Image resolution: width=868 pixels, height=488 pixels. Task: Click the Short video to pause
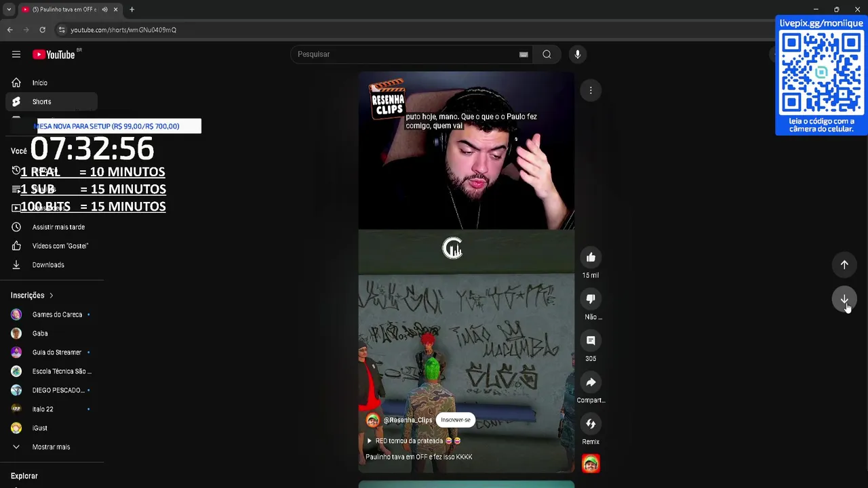(466, 271)
